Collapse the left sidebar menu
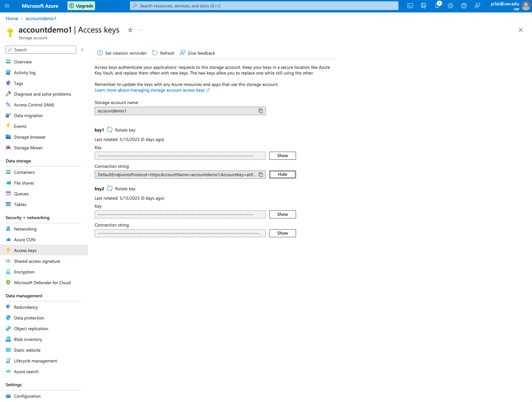532x402 pixels. coord(83,50)
